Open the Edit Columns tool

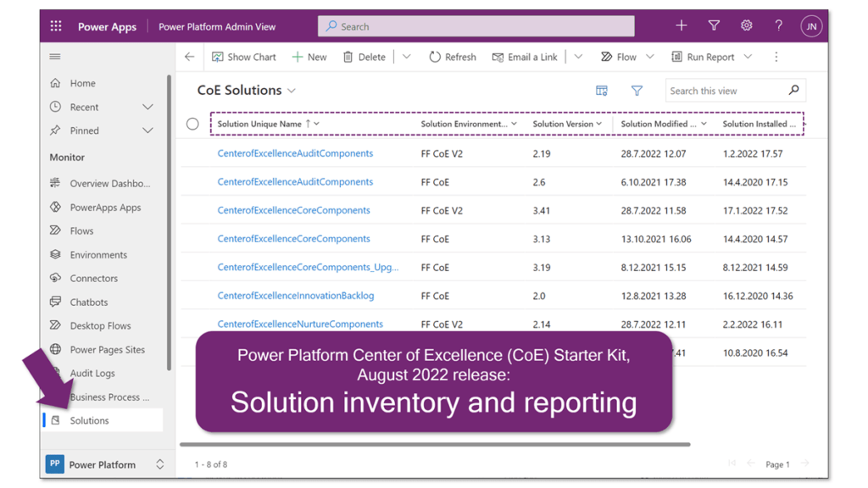602,90
